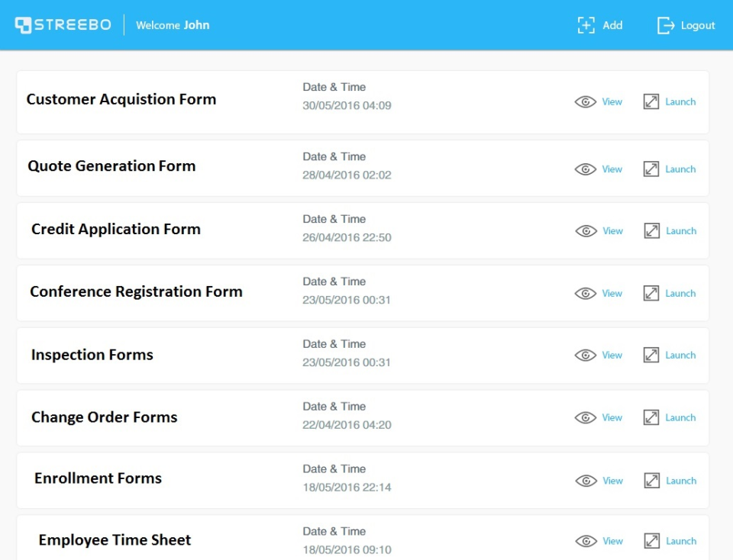Launch the Quote Generation Form via Launch link
This screenshot has height=560, width=733.
(x=680, y=169)
